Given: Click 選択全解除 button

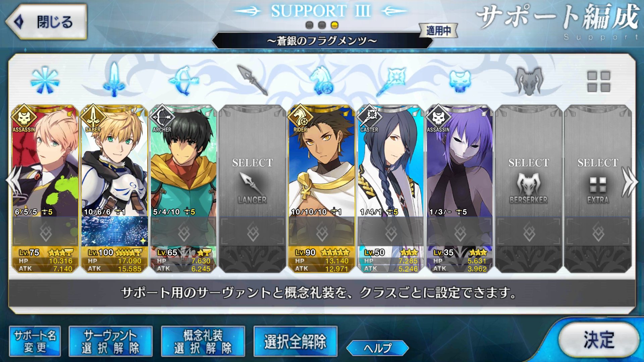Looking at the screenshot, I should [x=295, y=341].
